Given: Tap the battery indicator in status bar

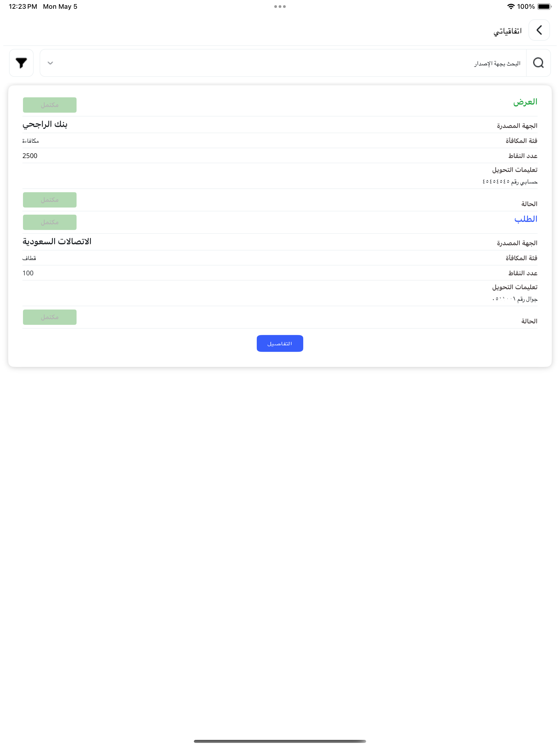Looking at the screenshot, I should [x=544, y=6].
